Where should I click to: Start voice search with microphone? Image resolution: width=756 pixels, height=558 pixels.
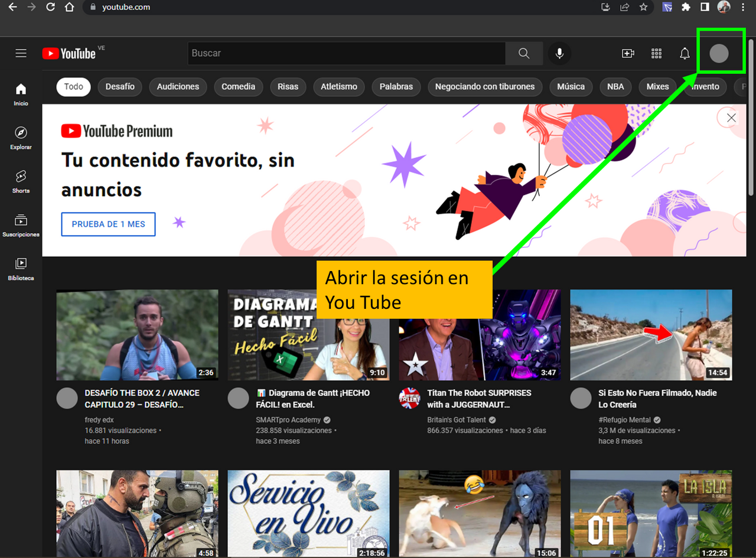[559, 53]
